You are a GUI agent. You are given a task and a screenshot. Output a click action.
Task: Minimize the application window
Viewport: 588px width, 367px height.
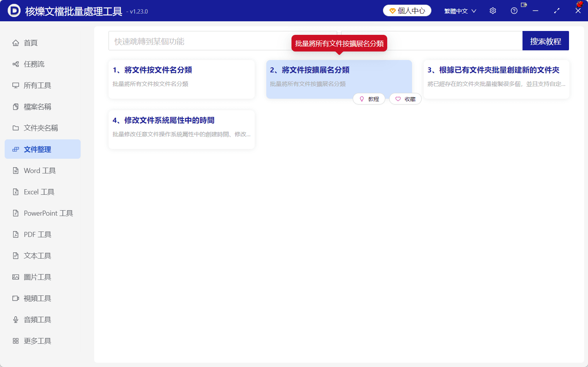click(536, 11)
